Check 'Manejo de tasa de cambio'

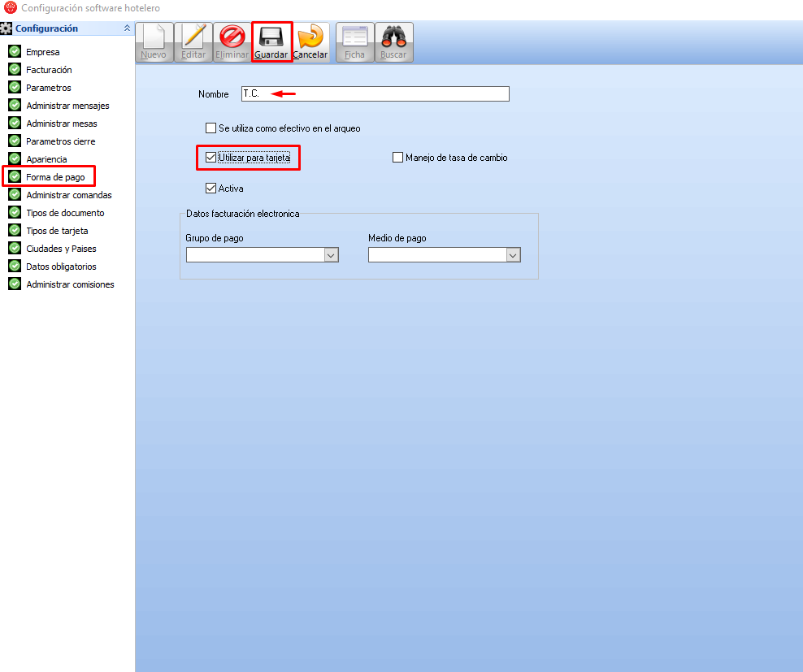(398, 158)
